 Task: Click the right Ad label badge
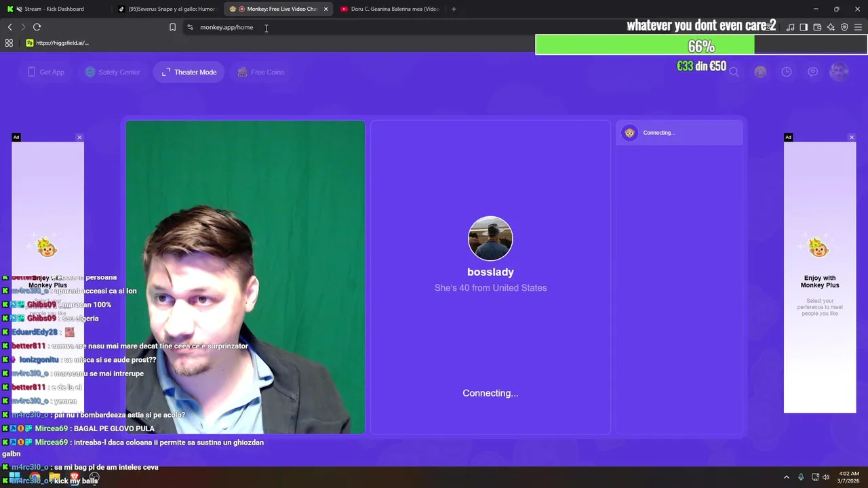click(x=788, y=138)
